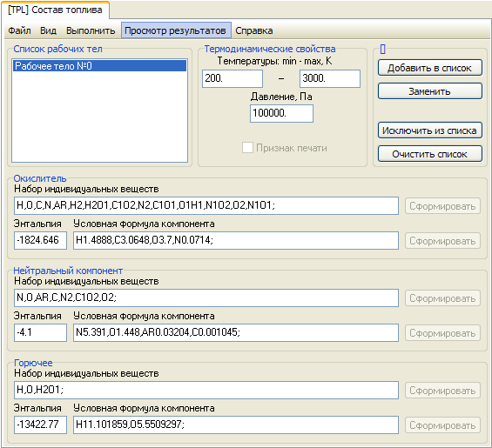Click the maximum temperature field 3000.

click(x=330, y=78)
